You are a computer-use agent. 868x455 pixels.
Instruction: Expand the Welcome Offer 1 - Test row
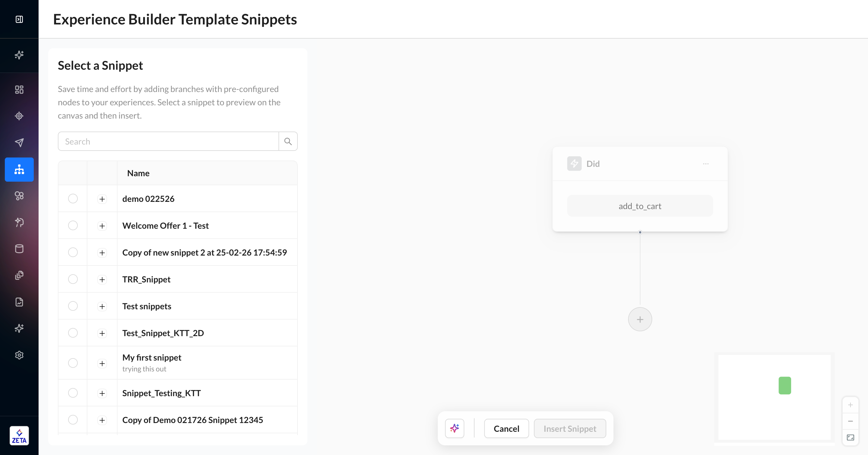click(102, 226)
